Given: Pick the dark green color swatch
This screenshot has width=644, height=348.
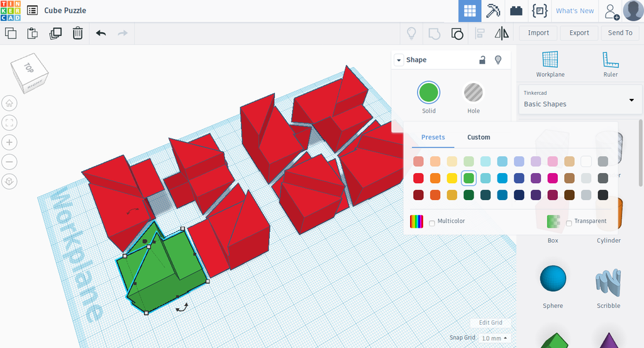Looking at the screenshot, I should [x=469, y=194].
